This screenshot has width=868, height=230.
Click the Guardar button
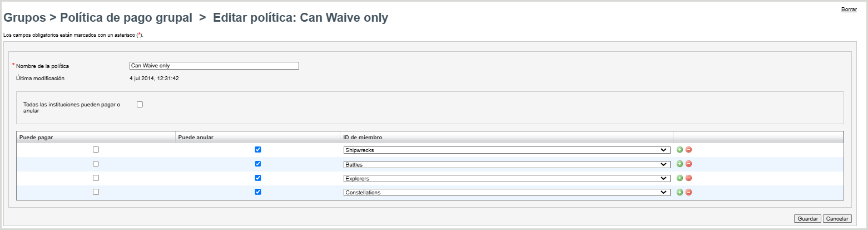(x=808, y=218)
